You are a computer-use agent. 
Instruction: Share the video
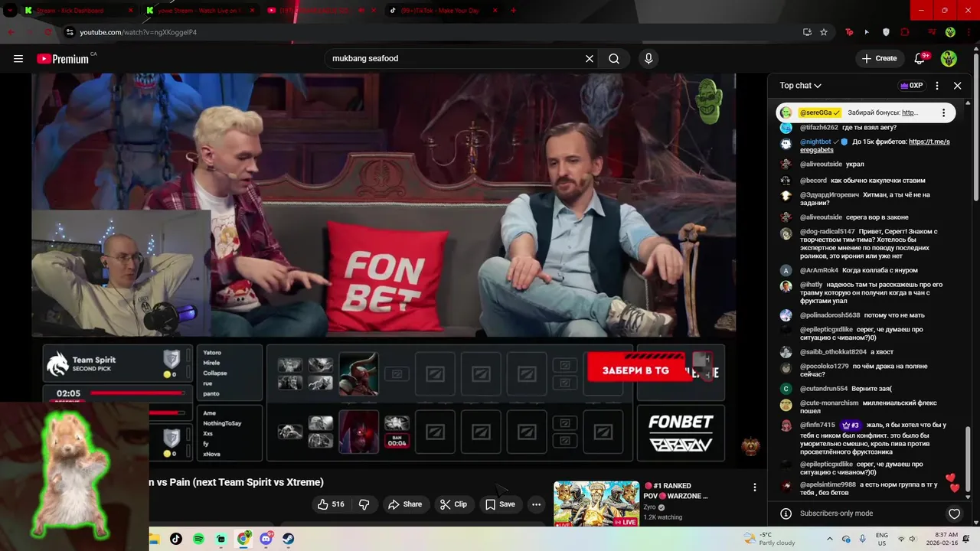[405, 504]
